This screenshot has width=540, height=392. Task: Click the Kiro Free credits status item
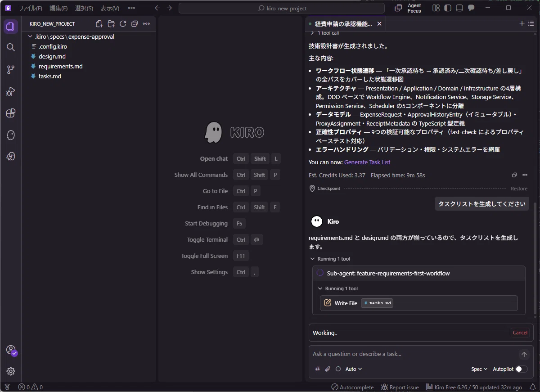474,387
